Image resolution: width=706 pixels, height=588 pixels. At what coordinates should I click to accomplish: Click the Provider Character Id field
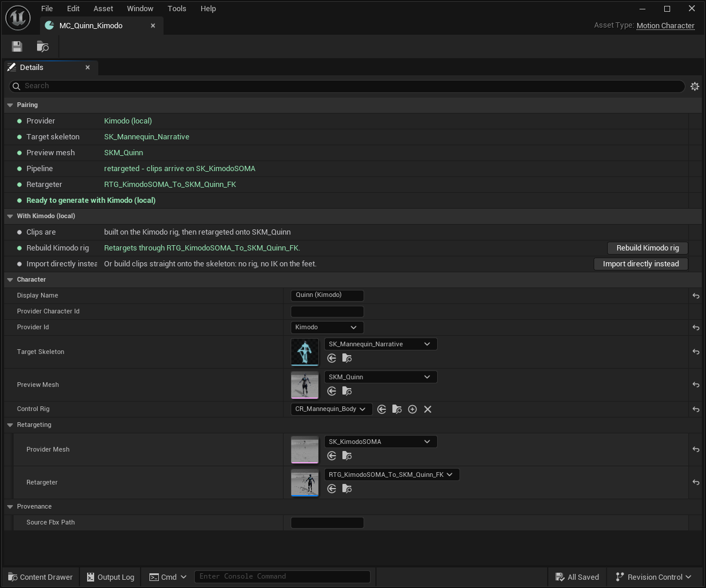pyautogui.click(x=327, y=312)
